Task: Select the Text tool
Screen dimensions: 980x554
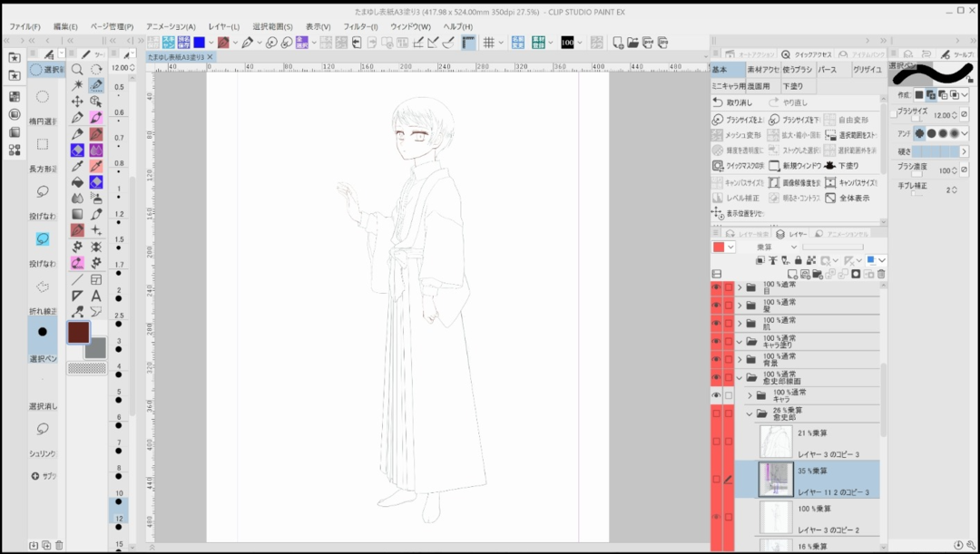Action: pos(96,296)
